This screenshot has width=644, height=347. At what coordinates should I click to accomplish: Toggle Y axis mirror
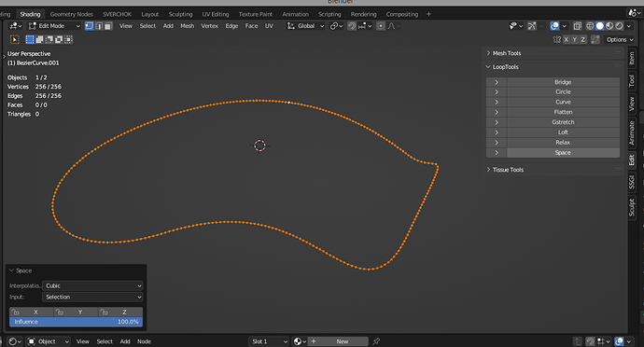(574, 39)
